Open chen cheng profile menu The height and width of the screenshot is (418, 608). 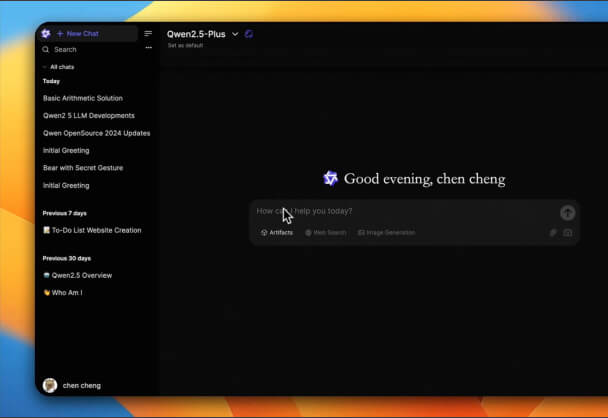click(x=72, y=385)
